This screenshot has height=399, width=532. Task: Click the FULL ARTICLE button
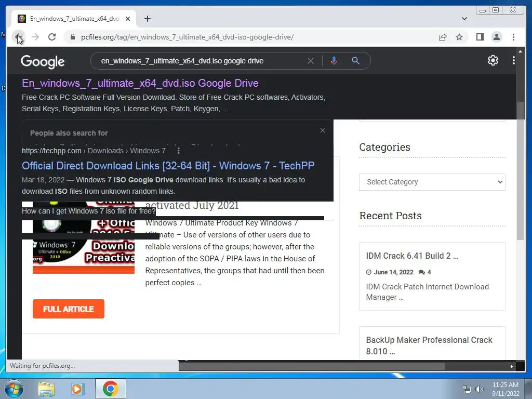[x=69, y=309]
